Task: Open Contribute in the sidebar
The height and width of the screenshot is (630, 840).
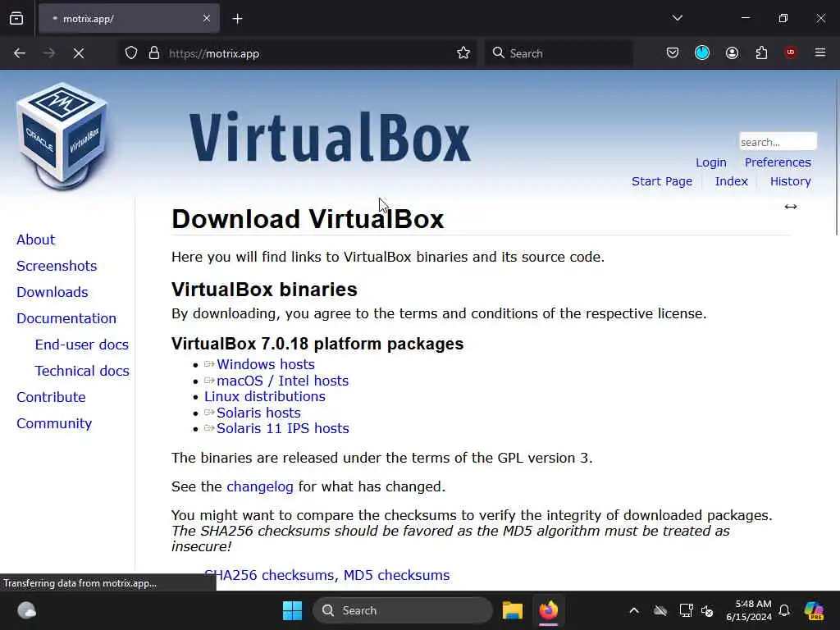Action: 51,397
